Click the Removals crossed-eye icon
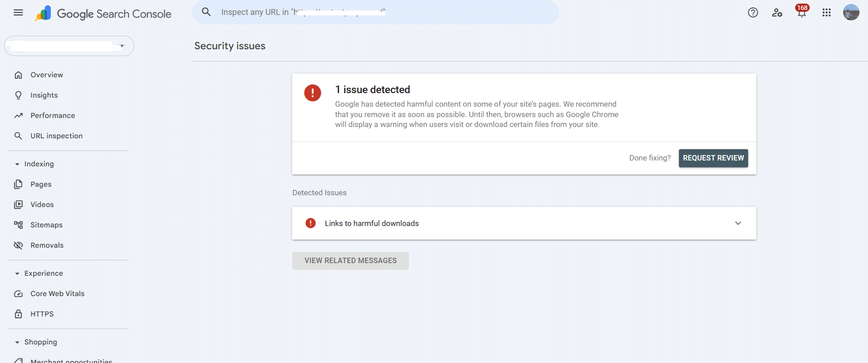Image resolution: width=868 pixels, height=363 pixels. point(18,245)
